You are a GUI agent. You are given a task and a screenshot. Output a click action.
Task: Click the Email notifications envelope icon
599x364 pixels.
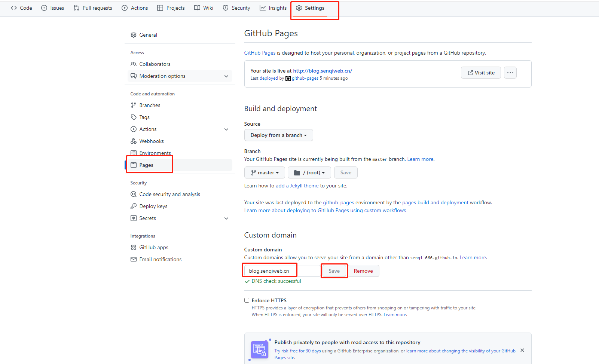pos(134,259)
